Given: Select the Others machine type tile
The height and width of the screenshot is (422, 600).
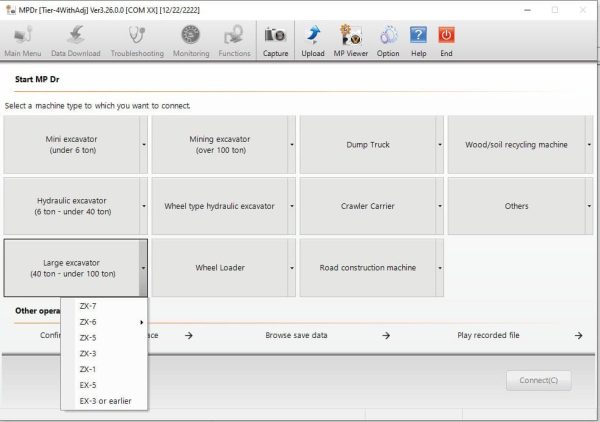Looking at the screenshot, I should click(516, 206).
